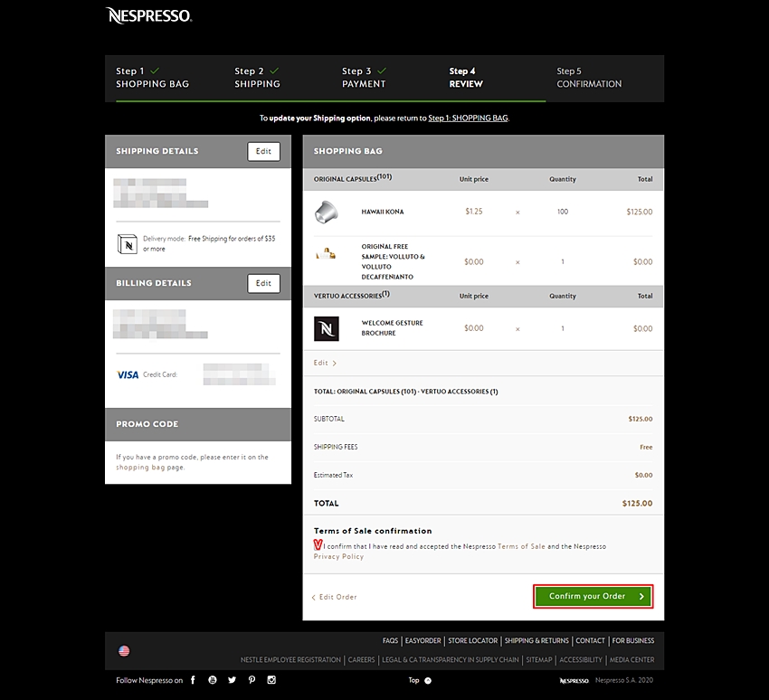The width and height of the screenshot is (769, 700).
Task: Open Nespresso Pinterest icon in footer
Action: pyautogui.click(x=252, y=680)
